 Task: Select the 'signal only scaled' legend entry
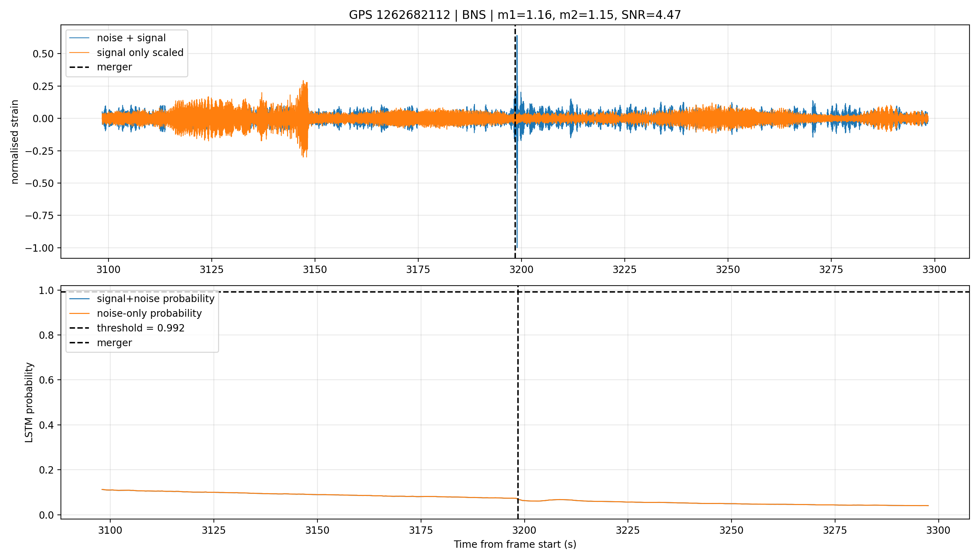[126, 53]
